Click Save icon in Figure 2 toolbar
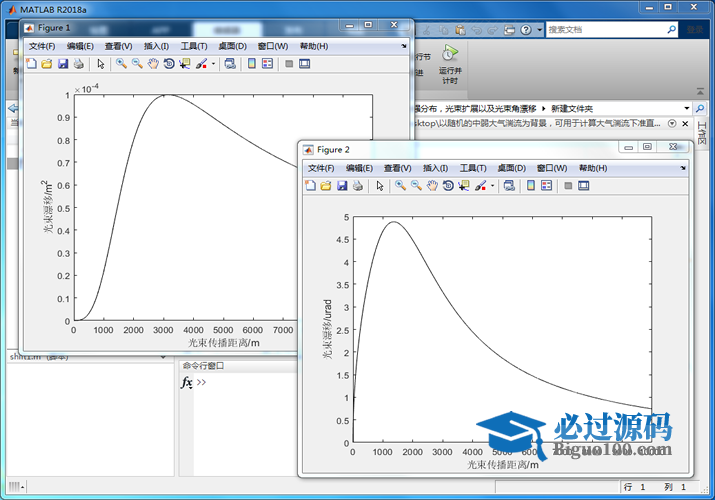The width and height of the screenshot is (715, 500). [x=342, y=186]
